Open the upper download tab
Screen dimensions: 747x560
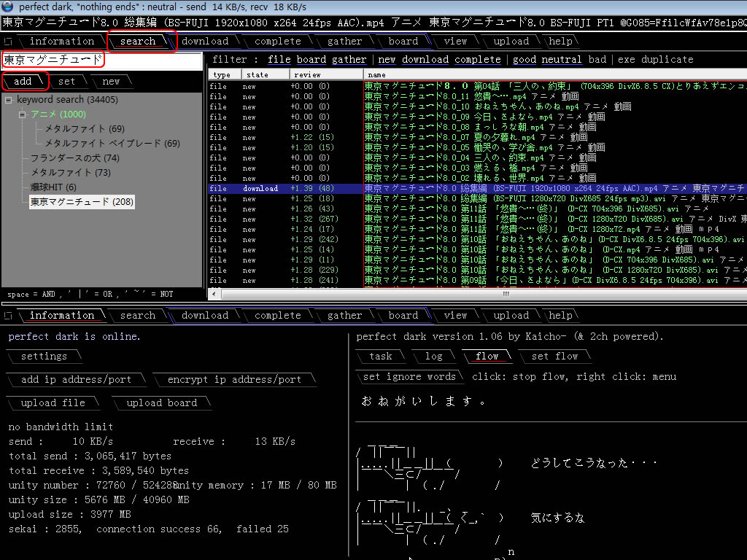click(205, 42)
